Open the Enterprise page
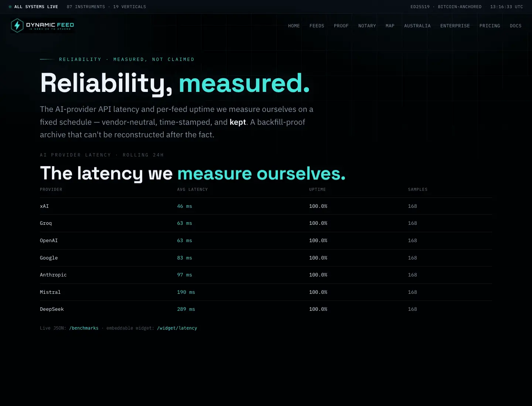 pyautogui.click(x=455, y=26)
